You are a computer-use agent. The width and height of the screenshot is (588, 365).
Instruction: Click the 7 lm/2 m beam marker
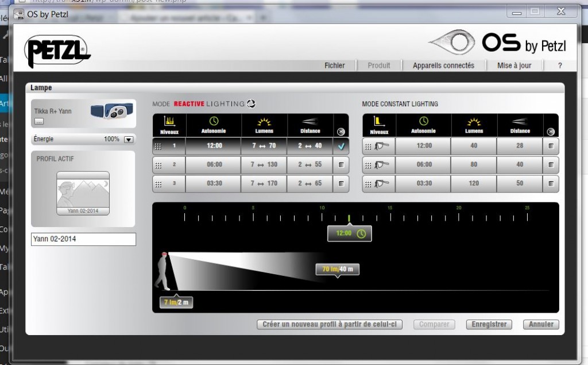coord(176,302)
